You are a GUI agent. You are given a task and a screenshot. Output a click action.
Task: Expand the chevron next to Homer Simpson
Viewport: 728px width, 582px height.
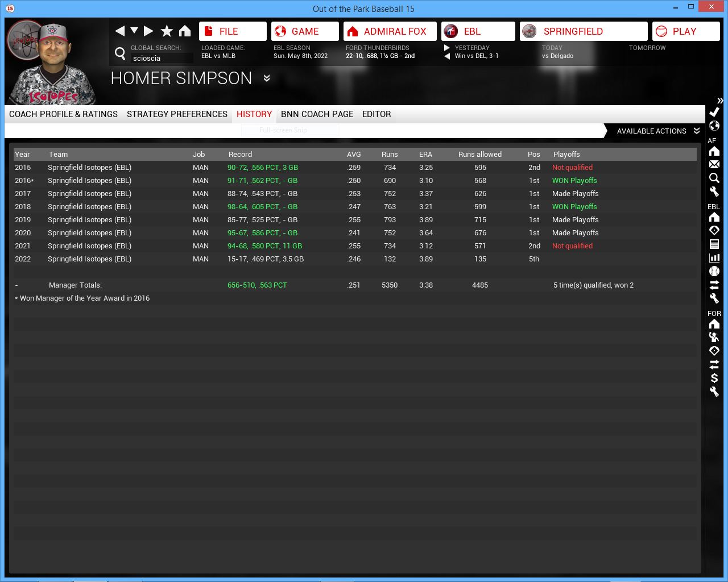[267, 78]
